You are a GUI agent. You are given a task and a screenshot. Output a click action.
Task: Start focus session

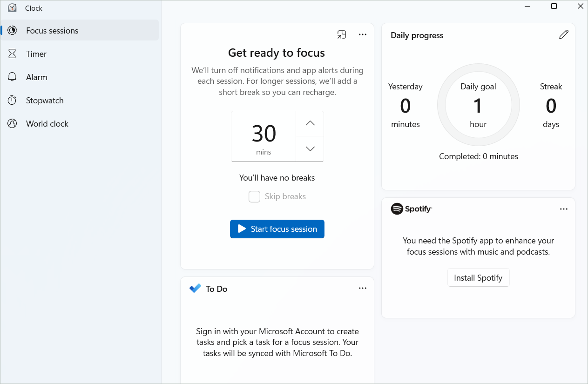pos(277,229)
